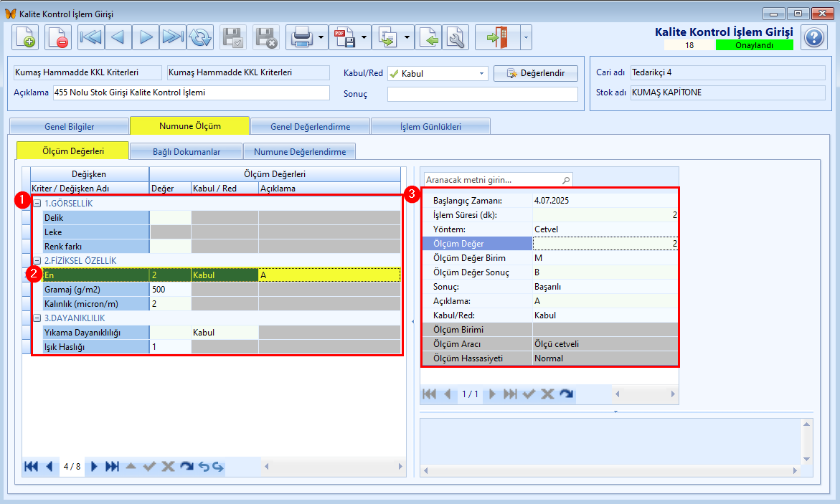Go to the first record in the right panel navigator

tap(429, 394)
